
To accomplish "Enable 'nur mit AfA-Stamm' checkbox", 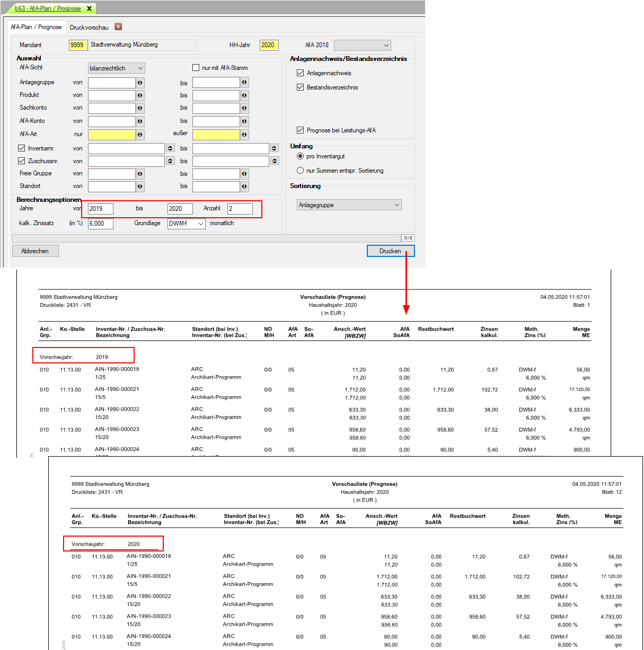I will (196, 68).
